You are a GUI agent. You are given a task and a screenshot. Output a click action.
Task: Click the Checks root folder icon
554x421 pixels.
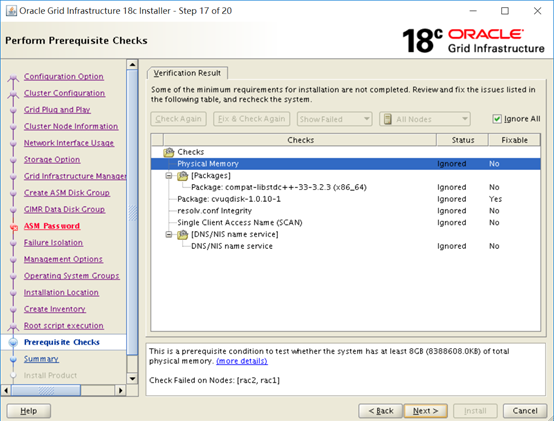click(169, 152)
